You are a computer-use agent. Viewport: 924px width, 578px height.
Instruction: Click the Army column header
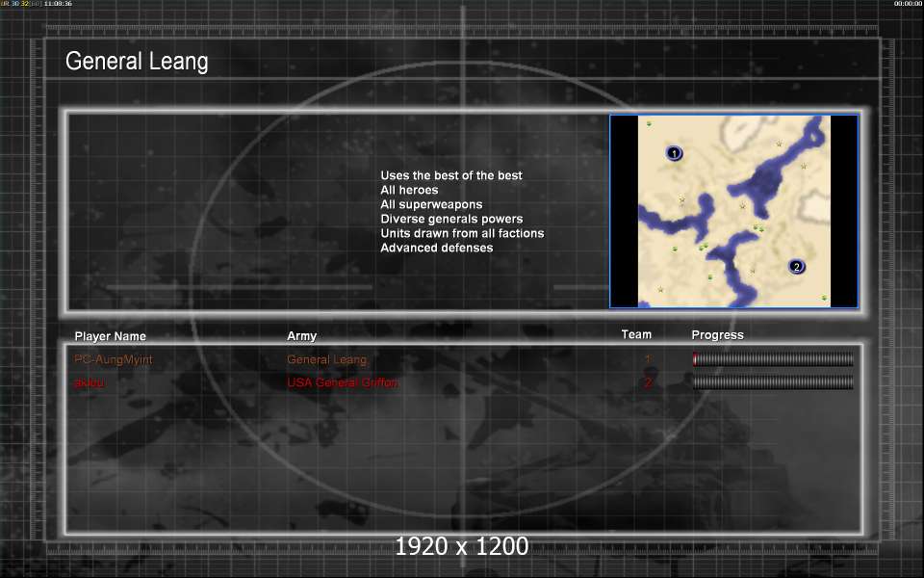[x=301, y=335]
